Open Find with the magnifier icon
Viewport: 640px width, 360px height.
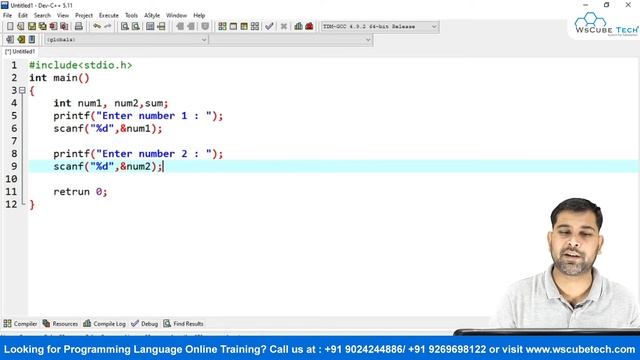tap(125, 27)
